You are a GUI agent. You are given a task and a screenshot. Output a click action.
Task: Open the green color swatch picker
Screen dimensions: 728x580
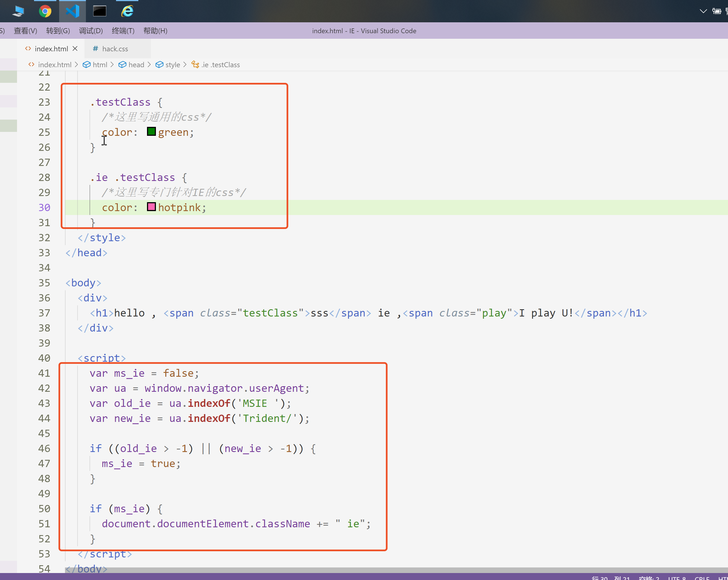click(x=151, y=131)
